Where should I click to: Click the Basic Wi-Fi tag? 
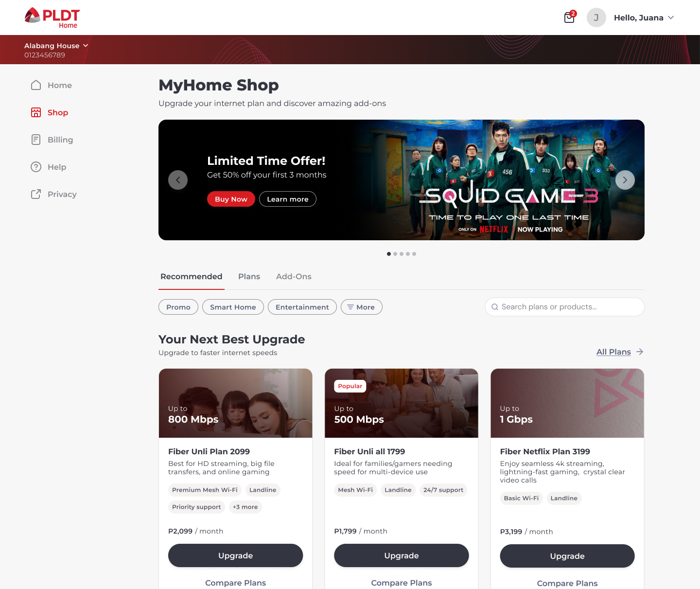(521, 498)
